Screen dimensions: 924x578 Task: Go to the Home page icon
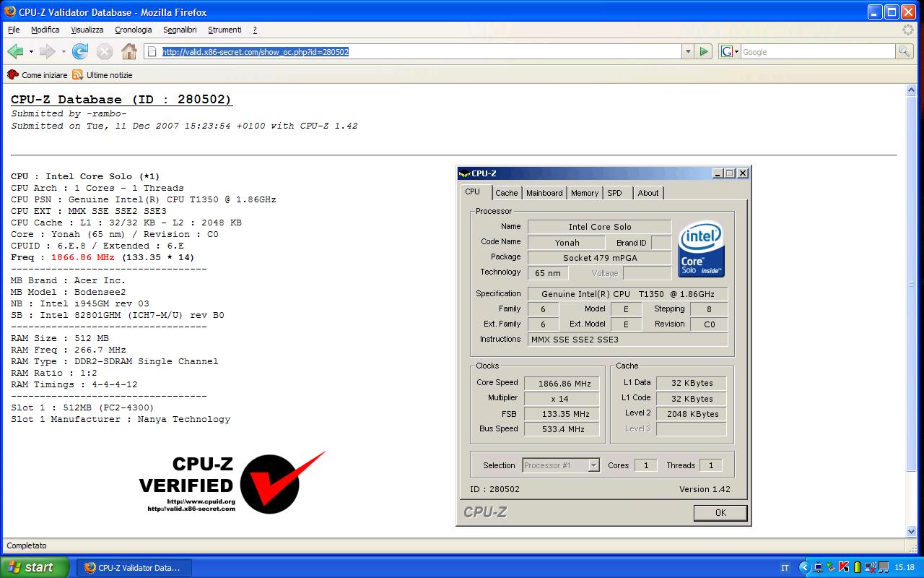coord(129,51)
